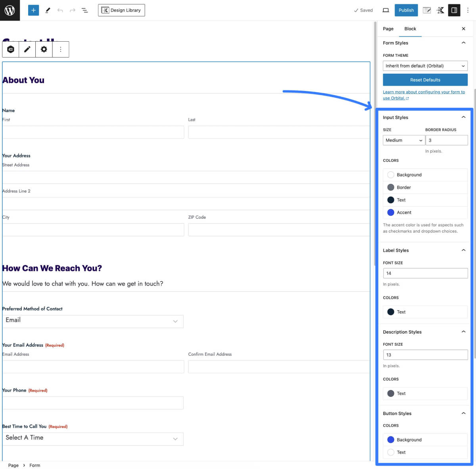Screen dimensions: 476x469
Task: Open the WordPress logo menu
Action: [x=10, y=10]
